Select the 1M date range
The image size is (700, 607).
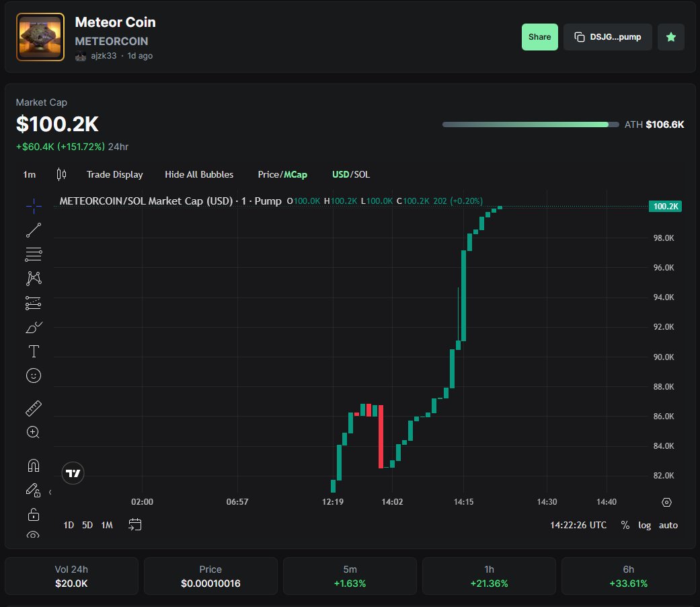[107, 525]
